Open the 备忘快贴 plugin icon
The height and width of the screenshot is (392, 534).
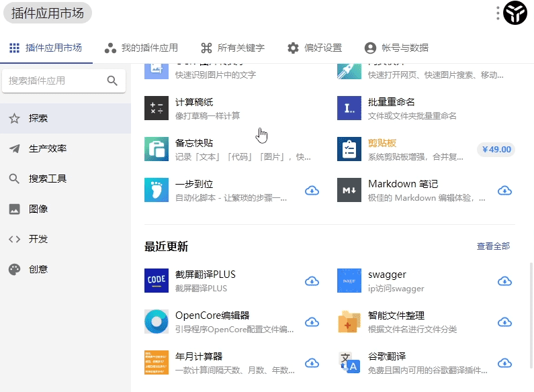coord(157,149)
